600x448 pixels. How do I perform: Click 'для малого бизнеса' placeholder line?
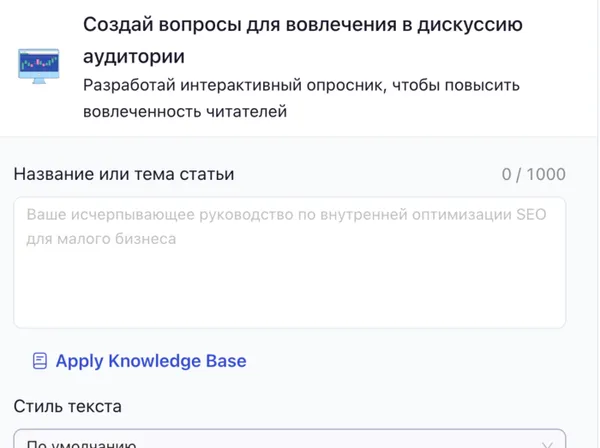coord(101,239)
